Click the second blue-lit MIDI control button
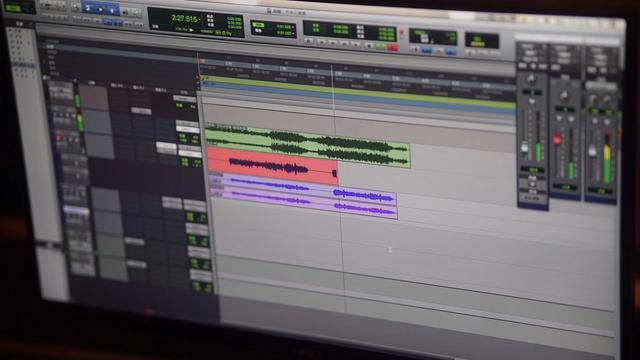The image size is (640, 360). (451, 51)
